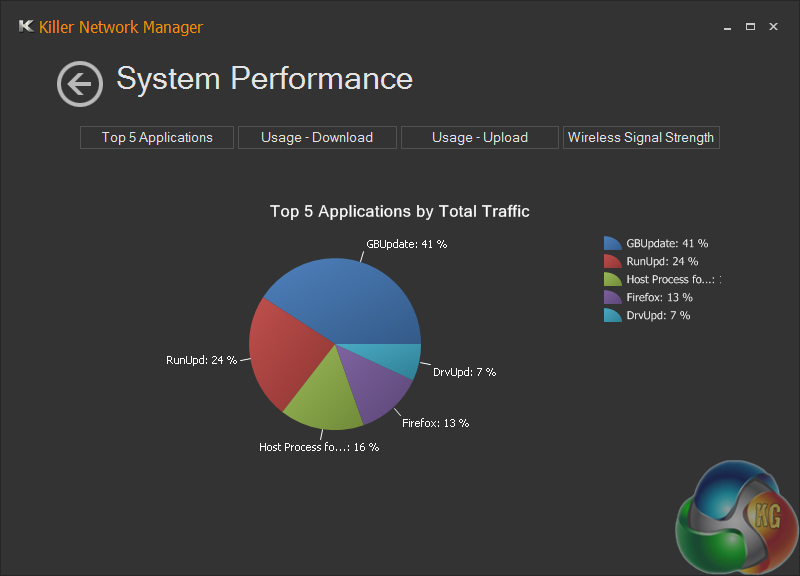Click legend text 'GBUpdate: 41 %'

point(667,243)
